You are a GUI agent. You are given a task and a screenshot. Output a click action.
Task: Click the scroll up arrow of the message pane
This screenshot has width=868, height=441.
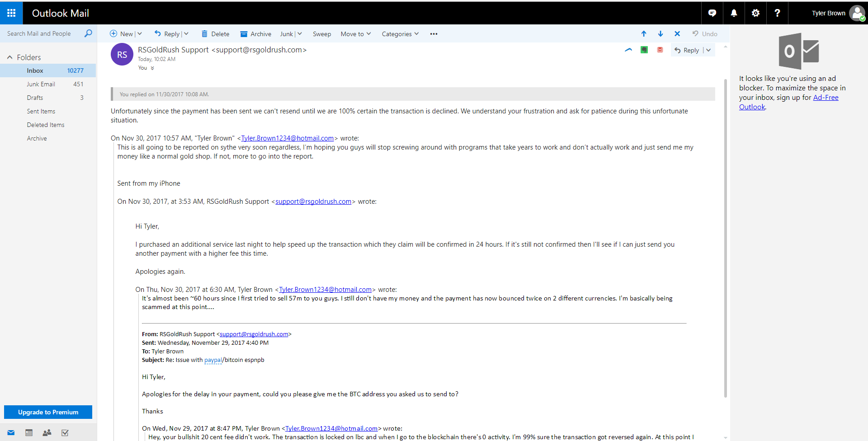click(x=726, y=47)
